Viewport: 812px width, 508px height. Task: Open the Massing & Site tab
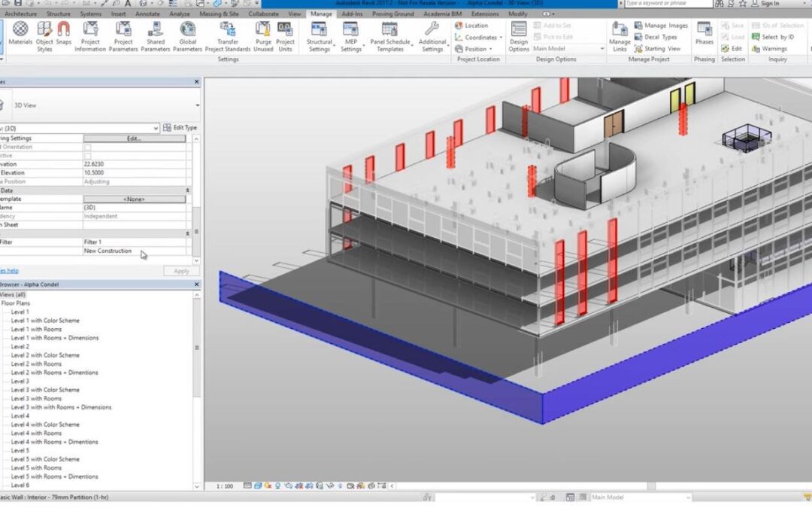coord(219,14)
